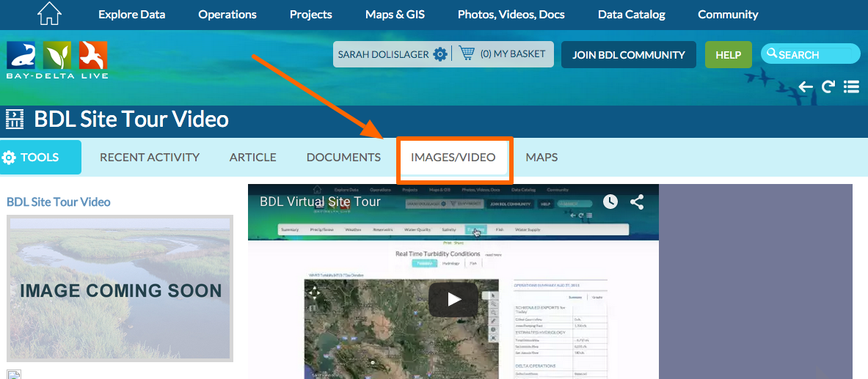Click the refresh arrow icon
Screen dimensions: 868x379
pyautogui.click(x=828, y=87)
